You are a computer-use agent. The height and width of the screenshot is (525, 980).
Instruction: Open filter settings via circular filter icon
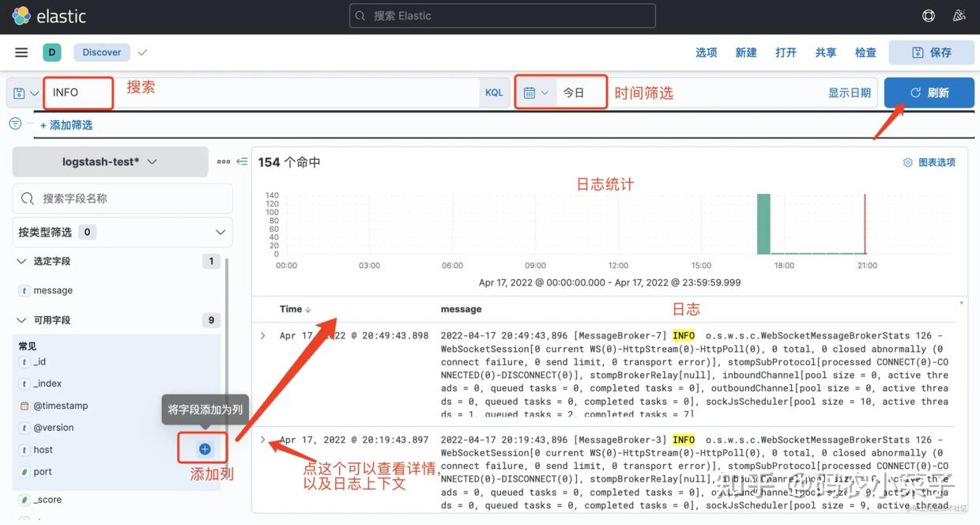pos(14,123)
